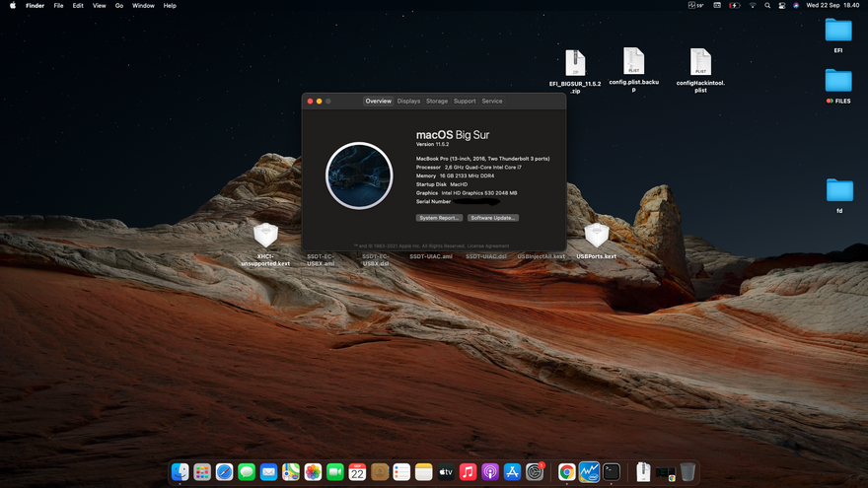Open the Window menu
Image resolution: width=868 pixels, height=488 pixels.
tap(143, 6)
